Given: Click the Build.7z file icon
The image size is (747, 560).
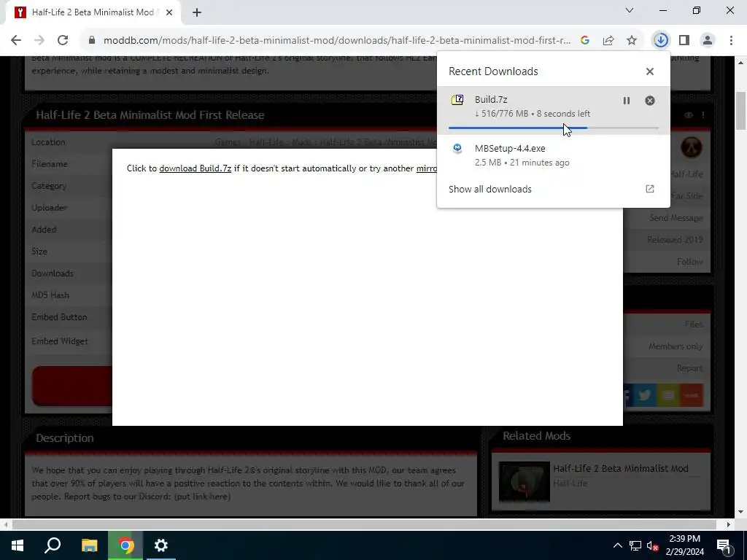Looking at the screenshot, I should click(457, 99).
